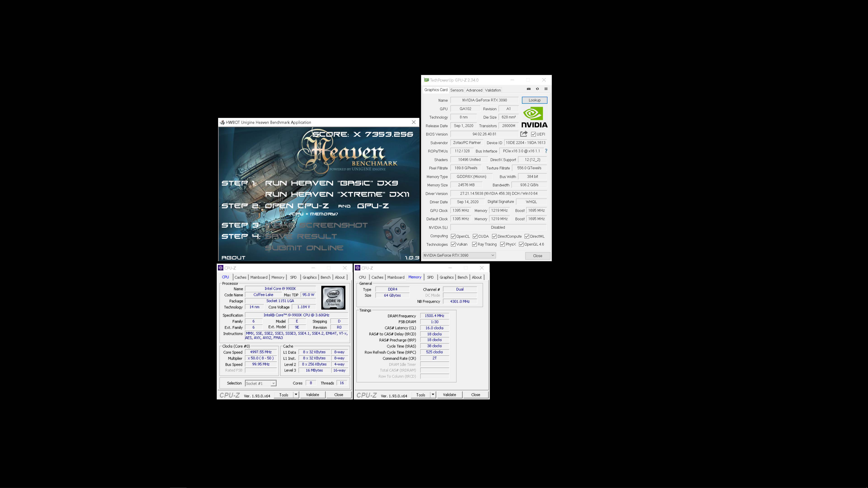868x488 pixels.
Task: Click the Memory window CPU-Z title icon
Action: 358,268
